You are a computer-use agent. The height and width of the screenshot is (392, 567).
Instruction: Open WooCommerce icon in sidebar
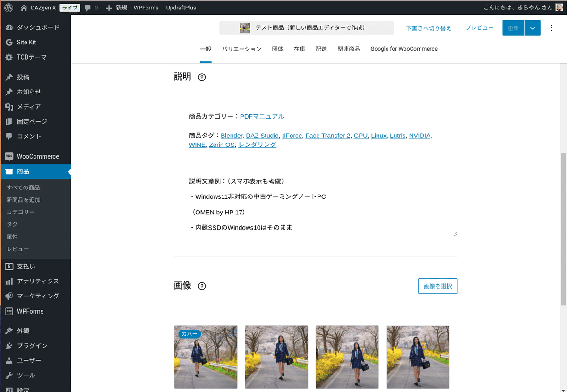point(9,156)
